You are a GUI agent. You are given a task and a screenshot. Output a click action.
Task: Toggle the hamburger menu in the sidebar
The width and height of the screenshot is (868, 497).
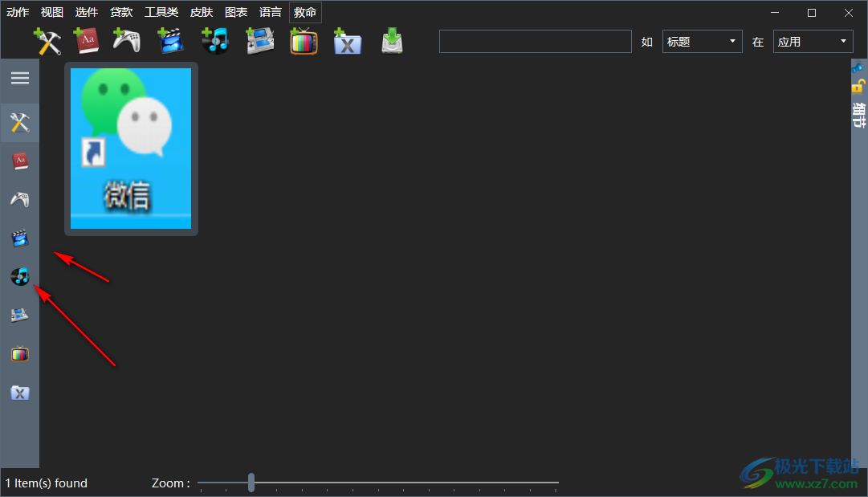tap(20, 78)
